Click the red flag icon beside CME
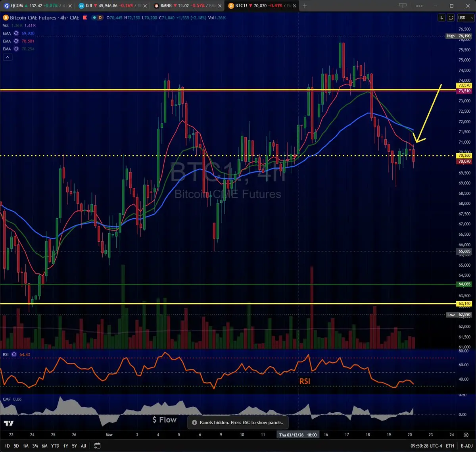 point(85,18)
